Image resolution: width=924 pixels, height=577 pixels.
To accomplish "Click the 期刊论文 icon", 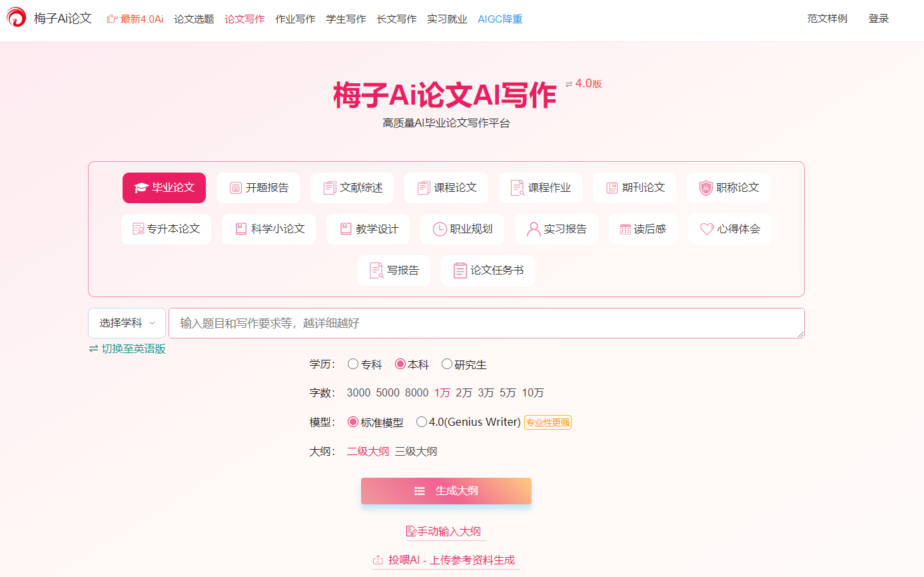I will (612, 188).
